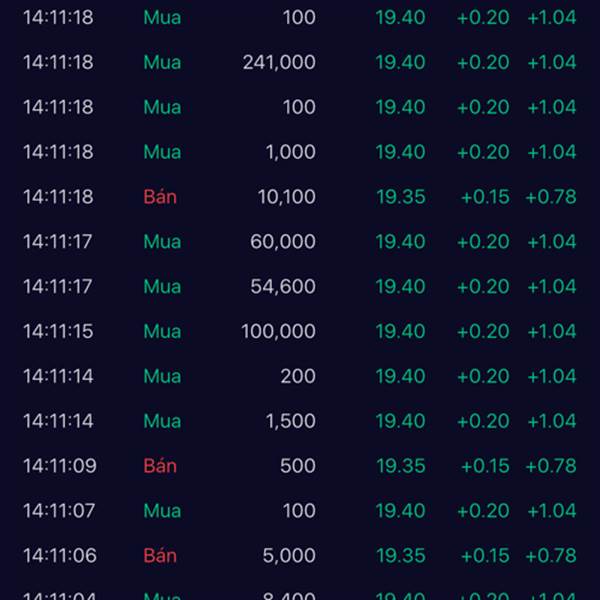This screenshot has height=600, width=600.
Task: Click the 54,600 volume cell
Action: pos(283,287)
